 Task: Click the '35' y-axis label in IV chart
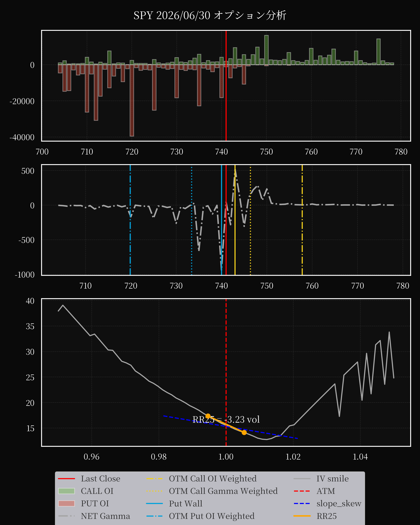tap(30, 326)
